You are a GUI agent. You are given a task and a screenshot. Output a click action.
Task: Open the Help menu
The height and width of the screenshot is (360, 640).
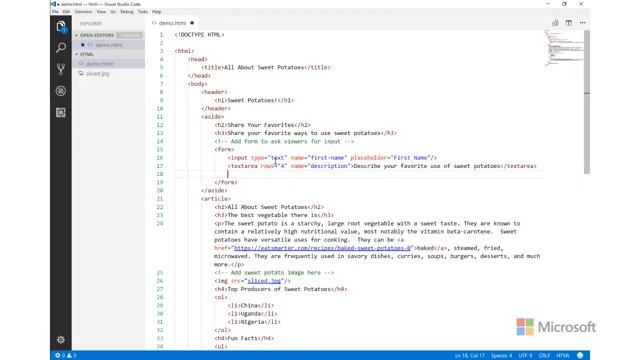156,12
